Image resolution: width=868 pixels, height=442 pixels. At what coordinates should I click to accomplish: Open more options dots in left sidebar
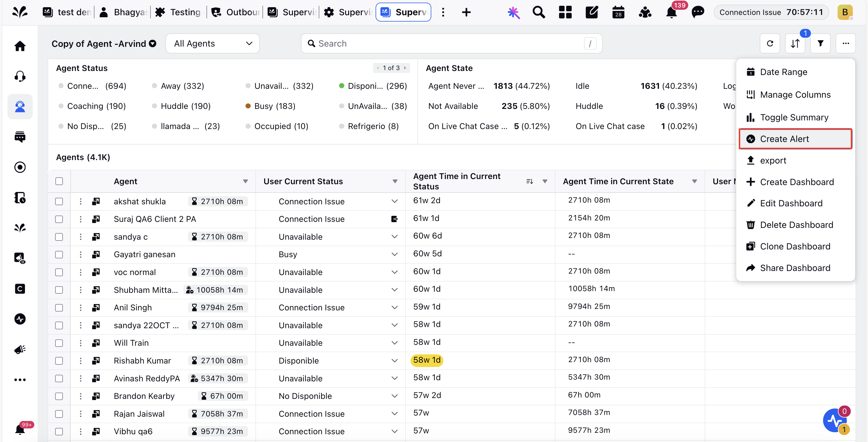pyautogui.click(x=20, y=380)
